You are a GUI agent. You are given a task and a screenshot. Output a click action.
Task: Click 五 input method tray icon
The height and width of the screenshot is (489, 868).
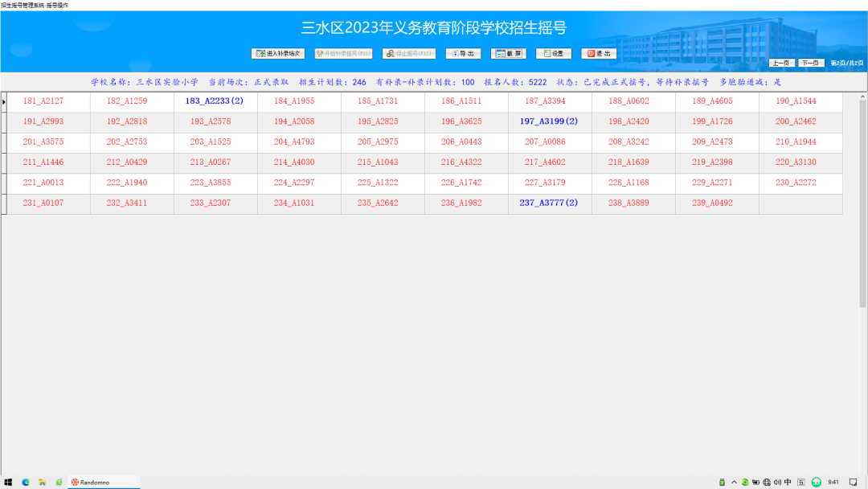click(x=801, y=483)
